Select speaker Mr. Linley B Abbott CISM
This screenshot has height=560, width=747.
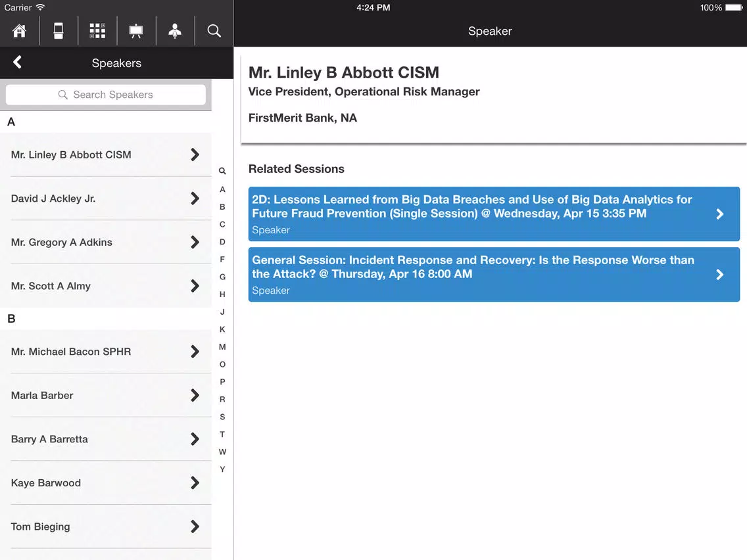coord(106,154)
